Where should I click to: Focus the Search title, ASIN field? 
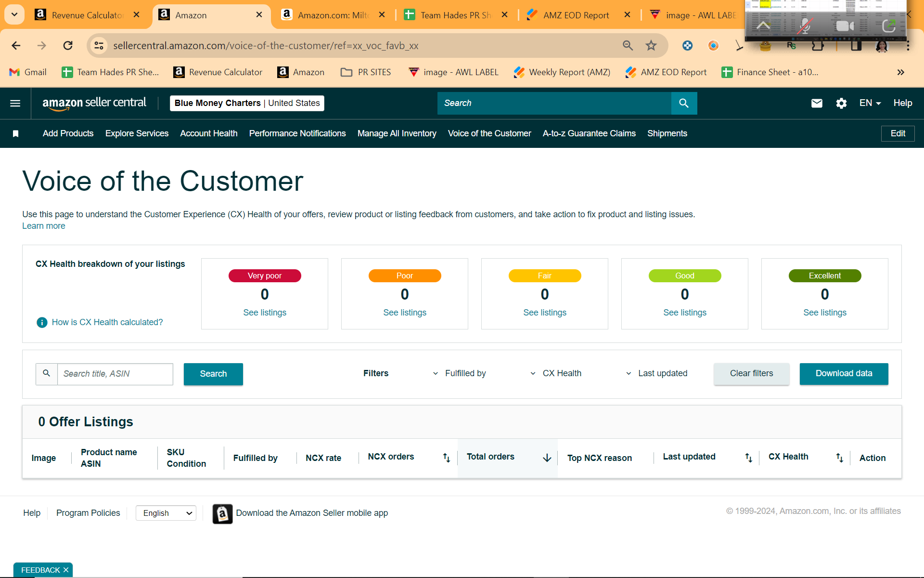(115, 374)
